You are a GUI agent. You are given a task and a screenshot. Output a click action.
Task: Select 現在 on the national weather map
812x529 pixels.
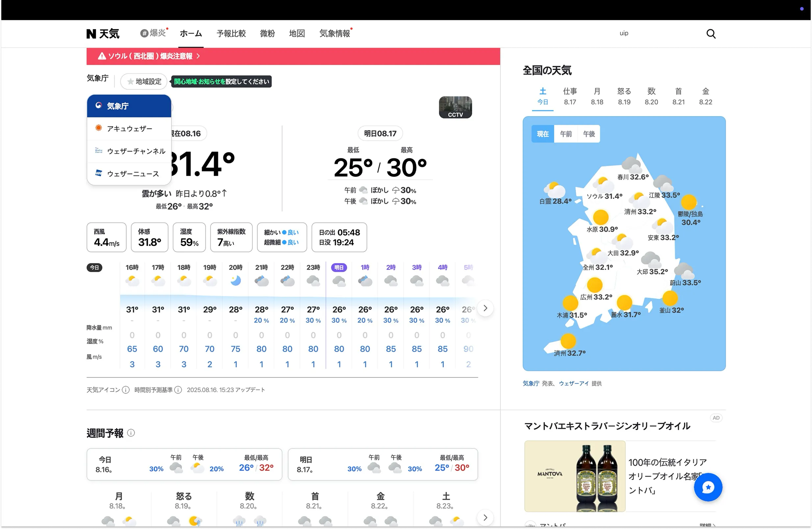pyautogui.click(x=542, y=134)
